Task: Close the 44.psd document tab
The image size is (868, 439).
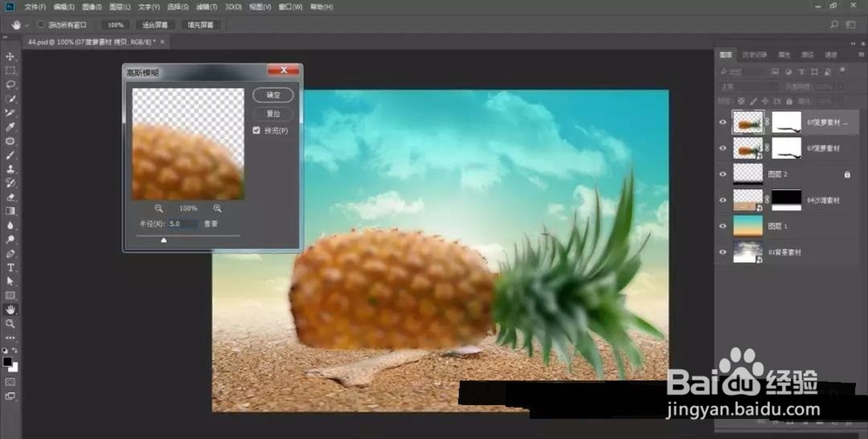Action: tap(161, 42)
